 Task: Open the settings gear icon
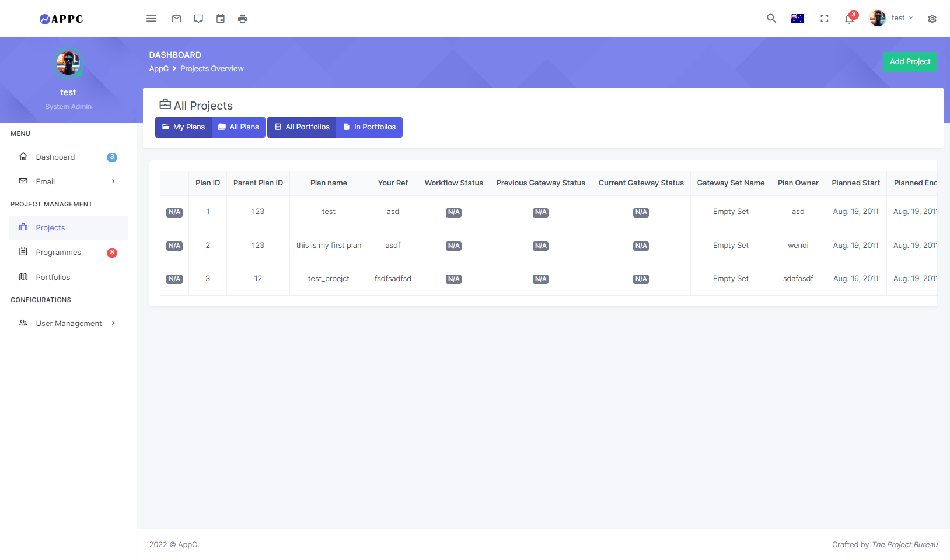pos(932,19)
